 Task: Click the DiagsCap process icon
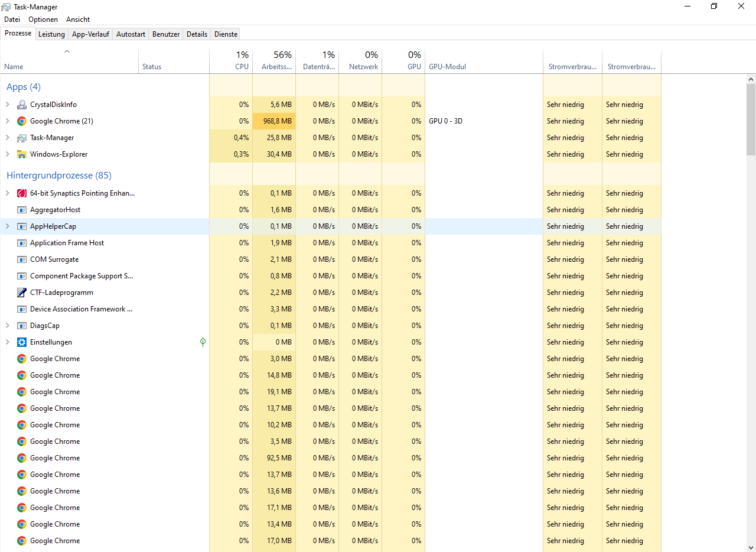[x=22, y=326]
